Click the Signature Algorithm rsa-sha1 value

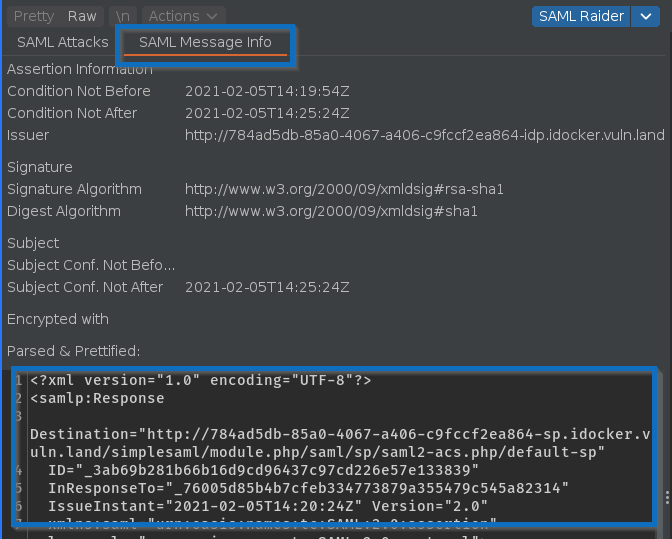tap(344, 189)
